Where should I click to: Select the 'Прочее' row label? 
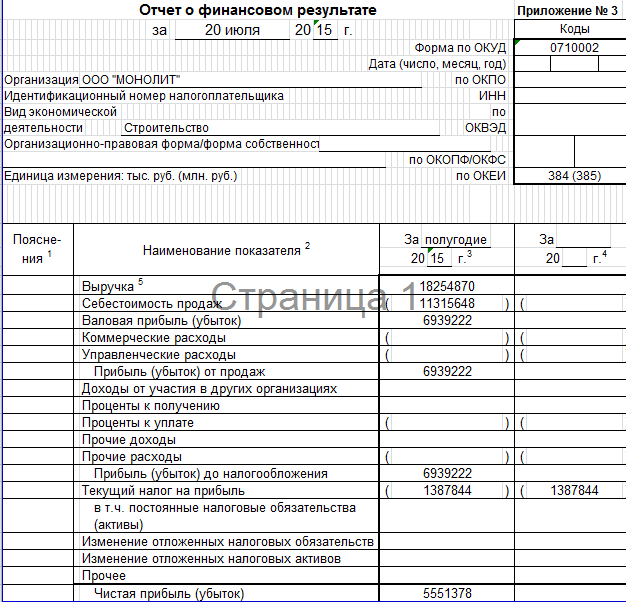[103, 576]
